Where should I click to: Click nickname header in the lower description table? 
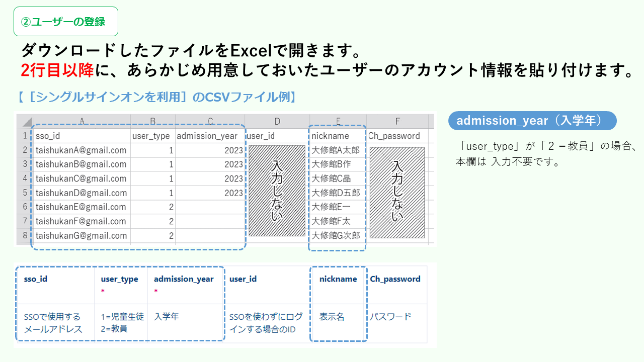coord(338,279)
